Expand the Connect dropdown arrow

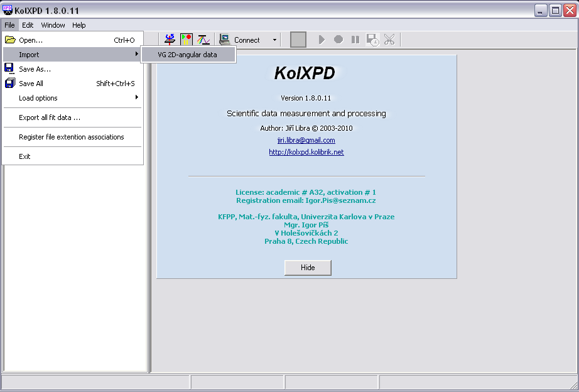tap(274, 40)
